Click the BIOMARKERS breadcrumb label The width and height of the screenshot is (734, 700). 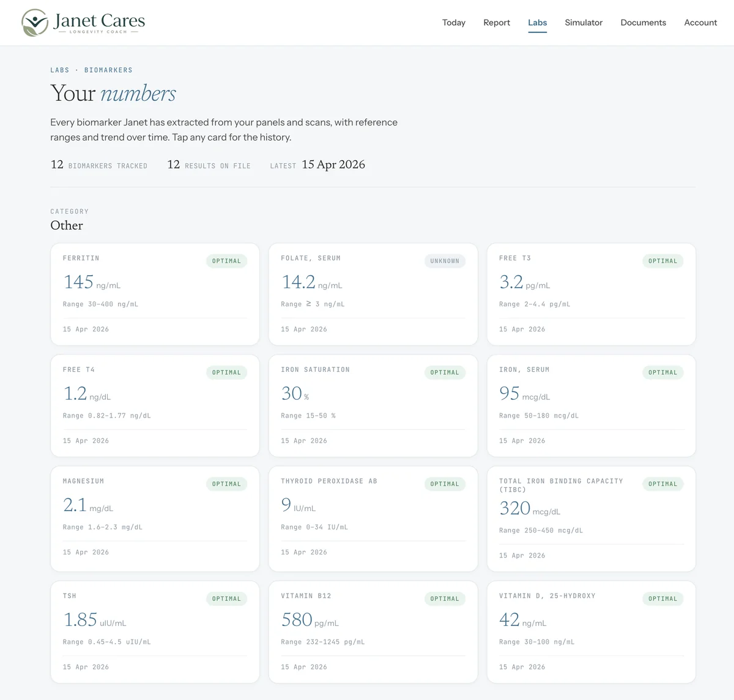108,70
